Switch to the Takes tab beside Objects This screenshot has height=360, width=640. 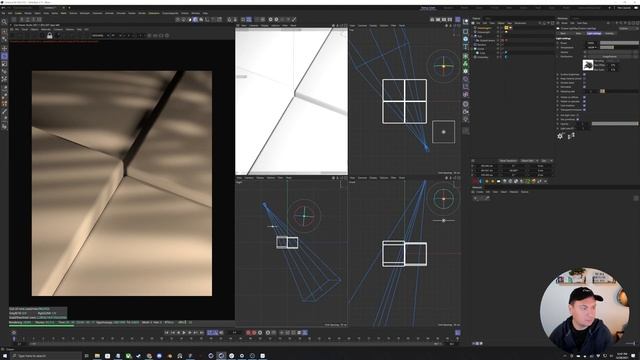pyautogui.click(x=487, y=18)
